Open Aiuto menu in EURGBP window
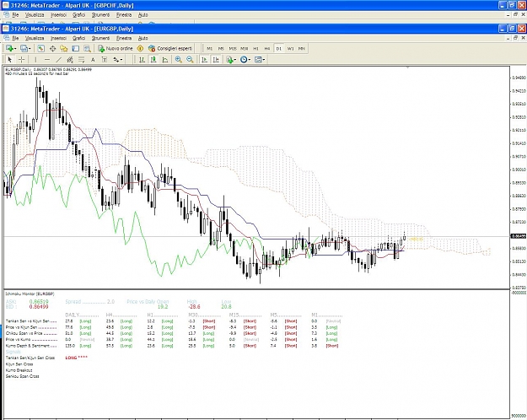 tap(143, 38)
